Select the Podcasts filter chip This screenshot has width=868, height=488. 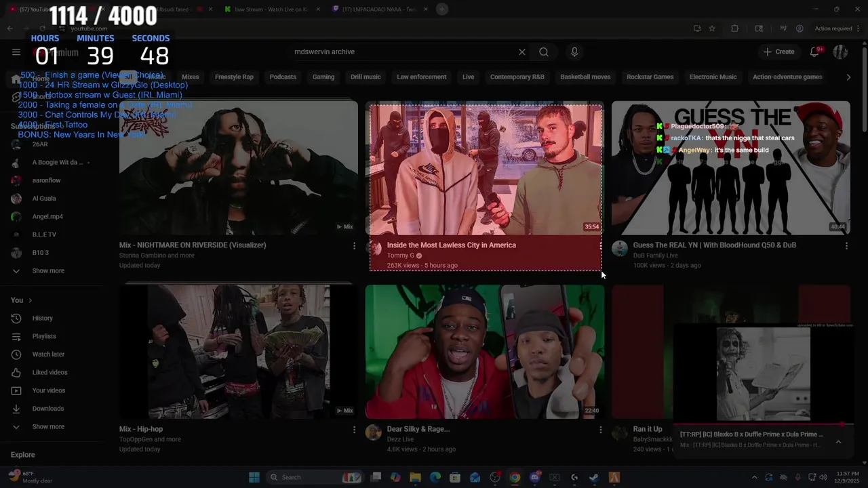tap(283, 77)
